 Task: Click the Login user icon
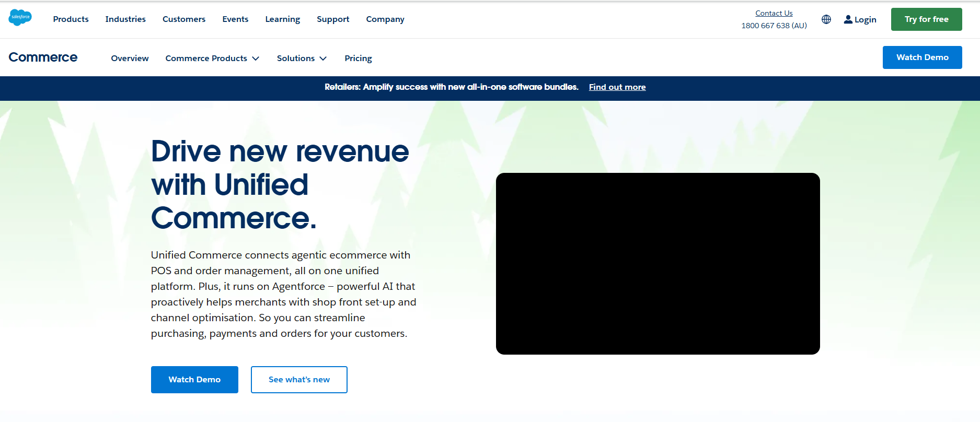[x=848, y=19]
